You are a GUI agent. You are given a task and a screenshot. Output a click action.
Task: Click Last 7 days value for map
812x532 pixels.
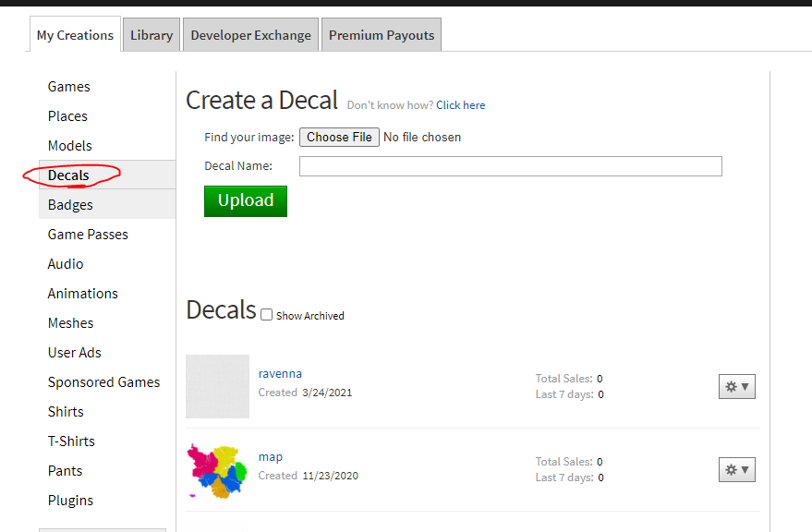600,478
